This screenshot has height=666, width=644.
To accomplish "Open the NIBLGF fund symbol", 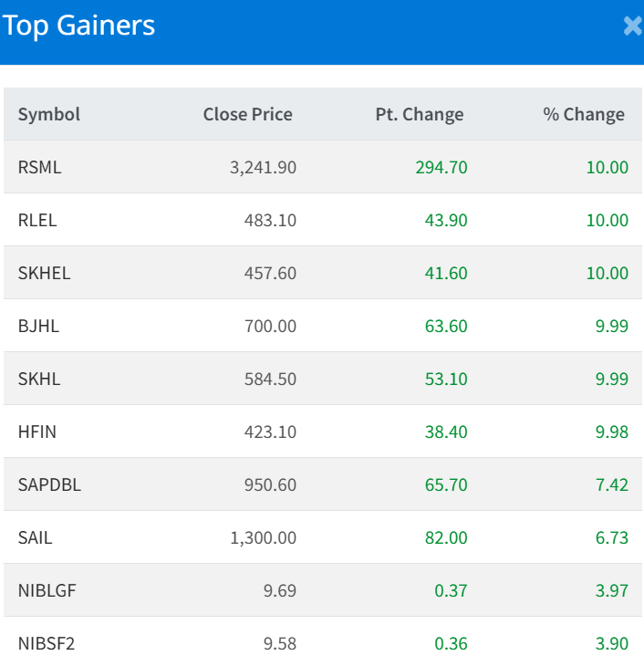I will [47, 590].
